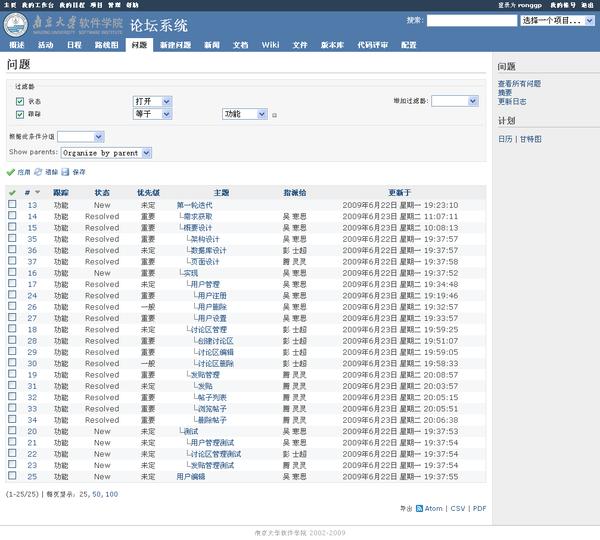Open the 增加过滤器 add-filter dropdown
This screenshot has width=600, height=540.
pos(455,101)
